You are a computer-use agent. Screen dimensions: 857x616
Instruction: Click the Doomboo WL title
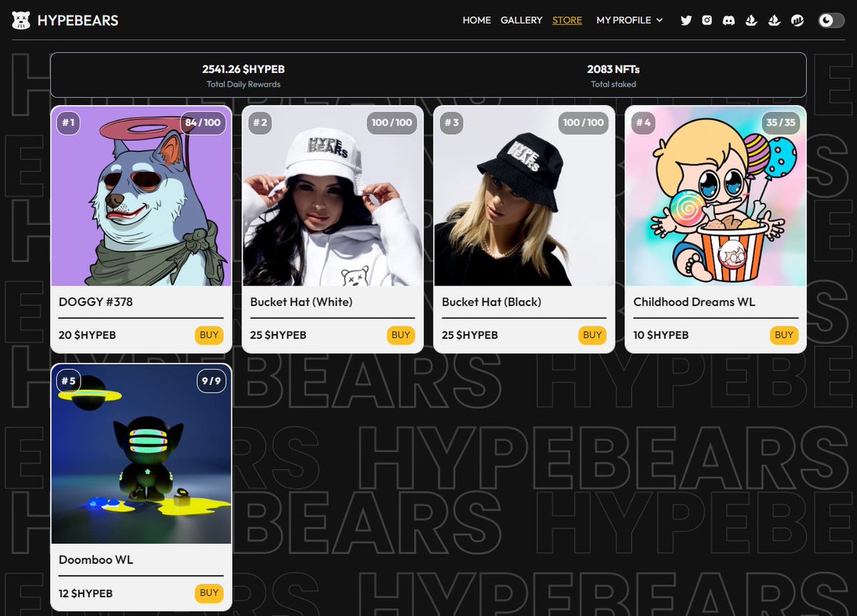point(96,560)
